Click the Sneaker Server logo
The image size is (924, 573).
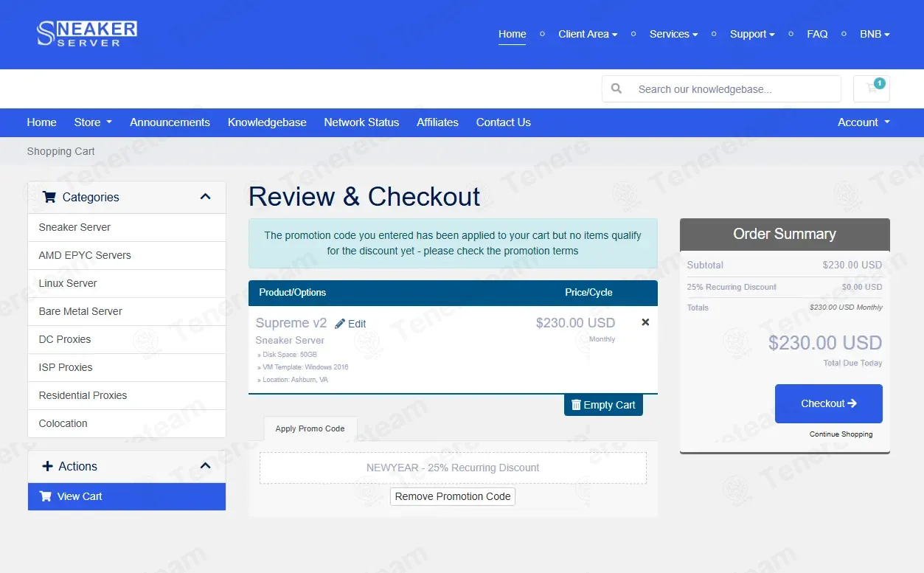tap(87, 34)
